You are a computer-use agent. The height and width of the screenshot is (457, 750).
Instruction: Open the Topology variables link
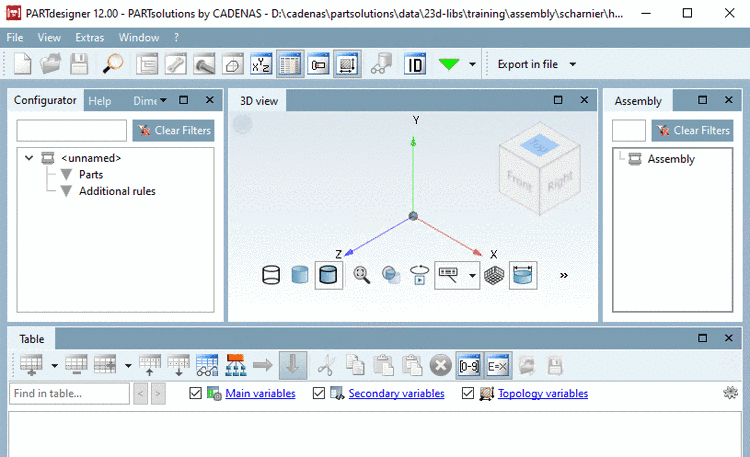tap(543, 393)
